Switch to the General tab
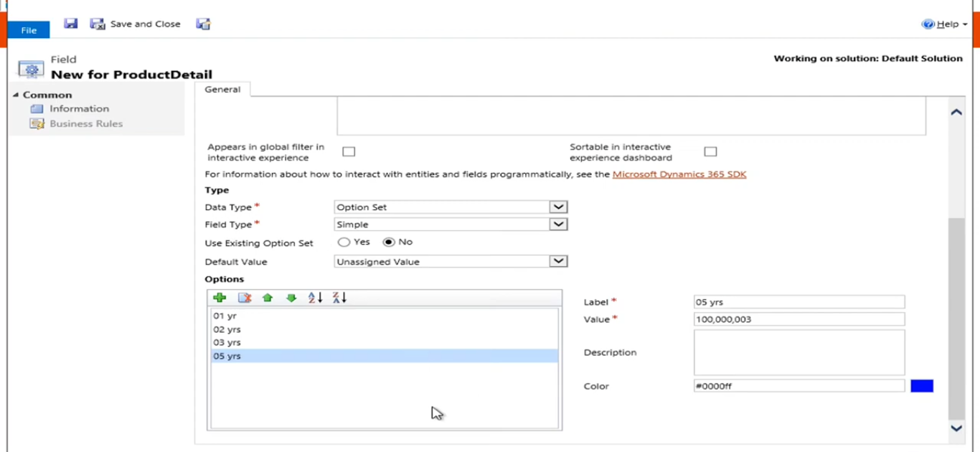This screenshot has width=980, height=452. point(222,89)
